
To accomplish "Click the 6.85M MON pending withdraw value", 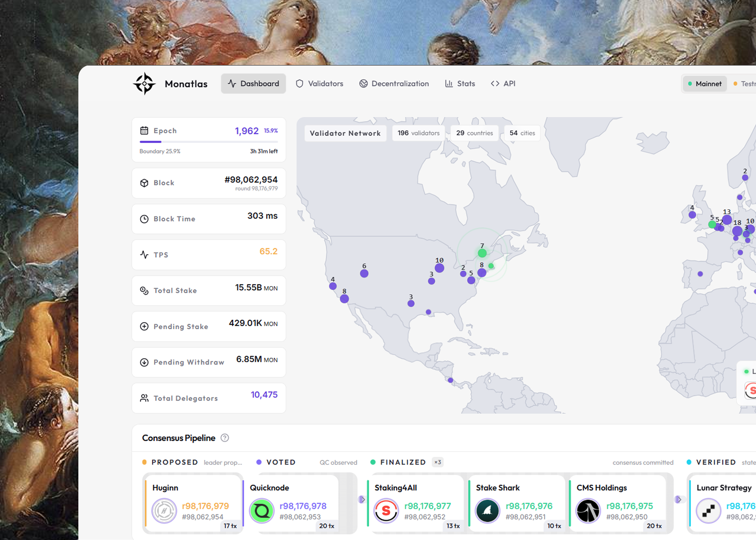I will [x=257, y=359].
